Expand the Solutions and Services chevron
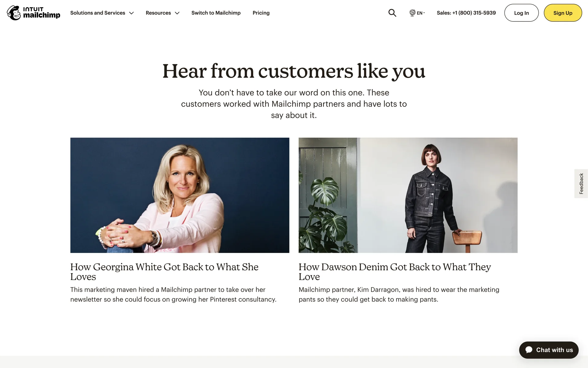 [132, 13]
